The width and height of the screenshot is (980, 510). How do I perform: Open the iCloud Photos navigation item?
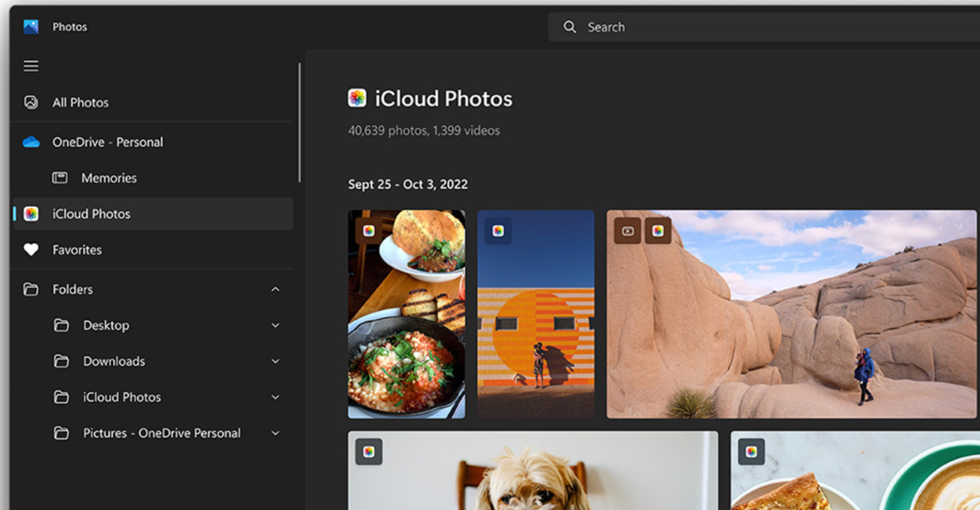pyautogui.click(x=91, y=214)
